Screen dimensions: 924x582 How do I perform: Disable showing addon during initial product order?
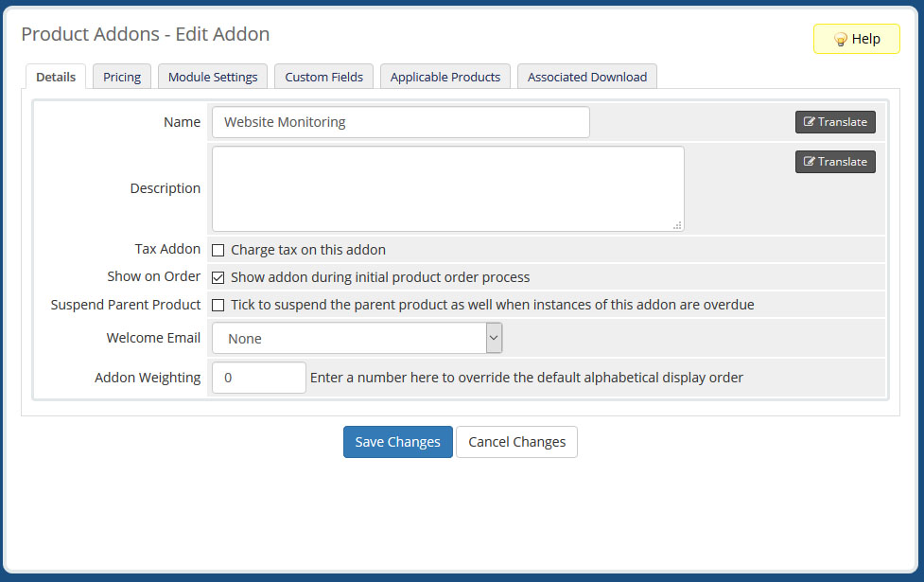click(218, 277)
